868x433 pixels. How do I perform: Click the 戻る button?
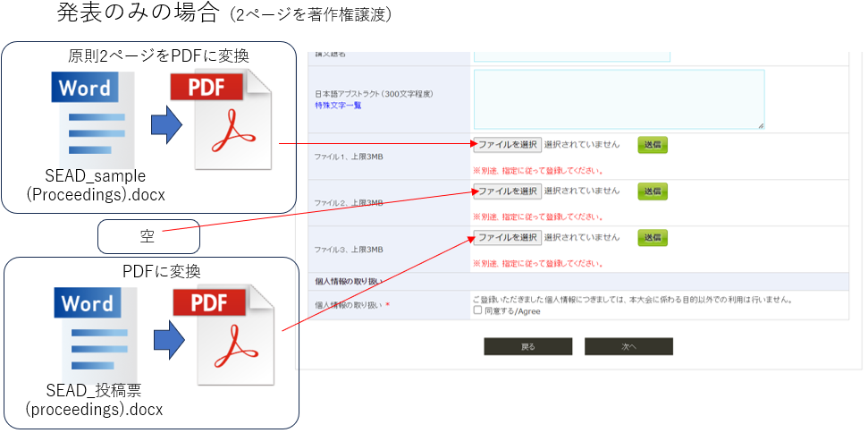(527, 346)
